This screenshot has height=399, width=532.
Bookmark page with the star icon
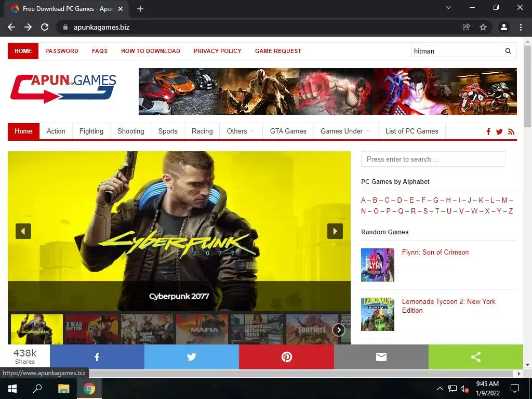[x=483, y=27]
